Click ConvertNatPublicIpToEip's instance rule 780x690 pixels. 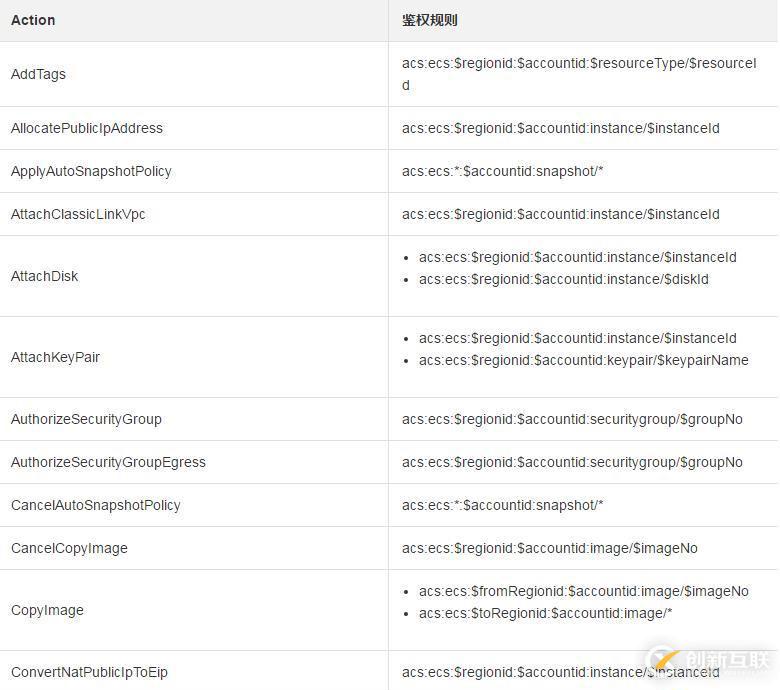pos(561,673)
